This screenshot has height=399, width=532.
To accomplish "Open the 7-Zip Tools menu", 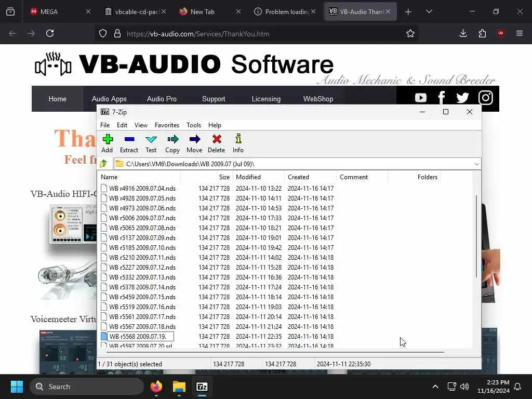I will (194, 125).
